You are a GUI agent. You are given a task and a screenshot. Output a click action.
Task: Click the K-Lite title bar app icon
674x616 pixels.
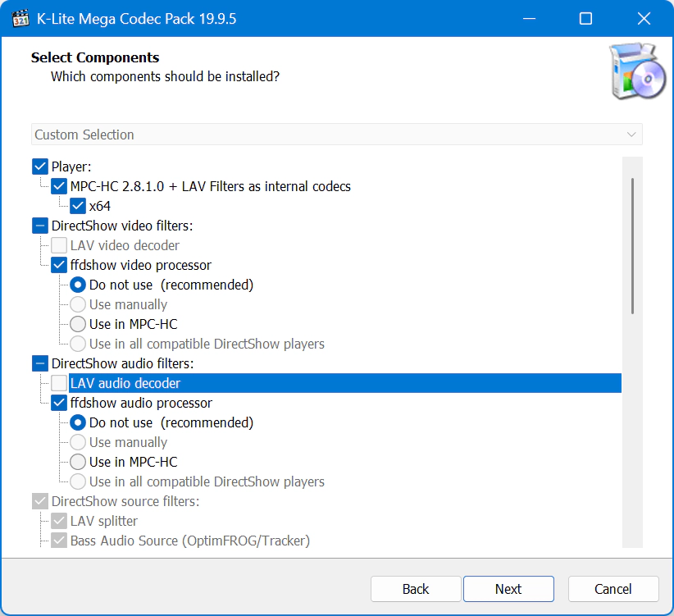20,19
